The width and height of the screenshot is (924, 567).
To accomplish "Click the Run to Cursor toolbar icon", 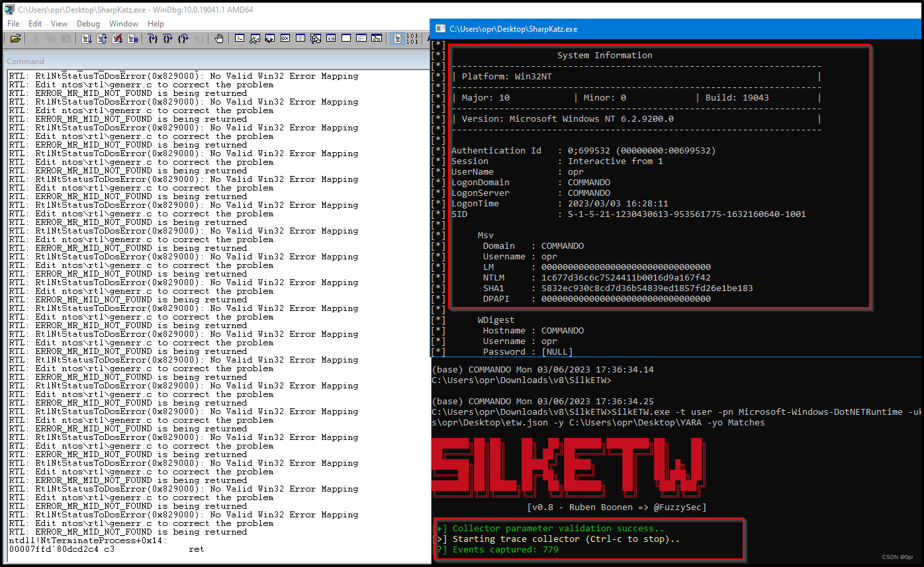I will (x=198, y=38).
